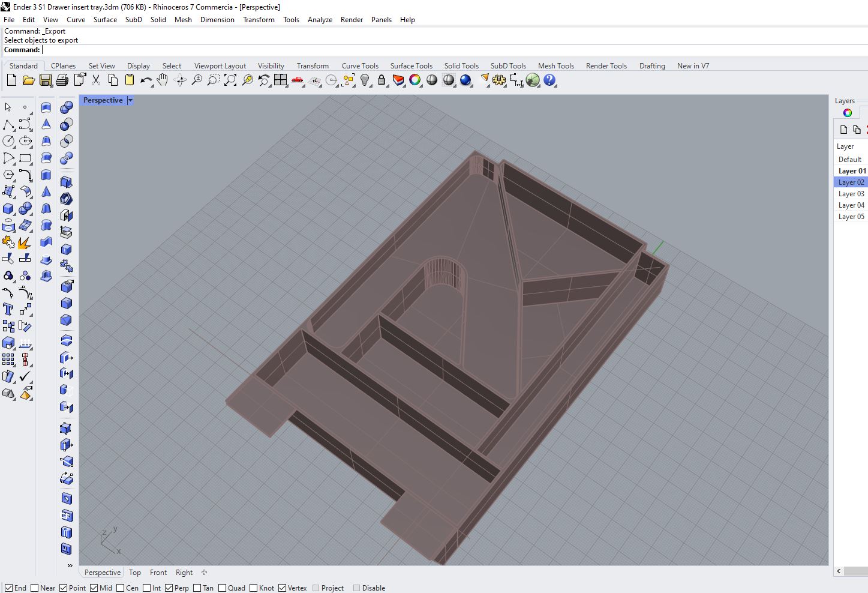This screenshot has height=593, width=868.
Task: Select the Default layer row
Action: click(x=851, y=159)
